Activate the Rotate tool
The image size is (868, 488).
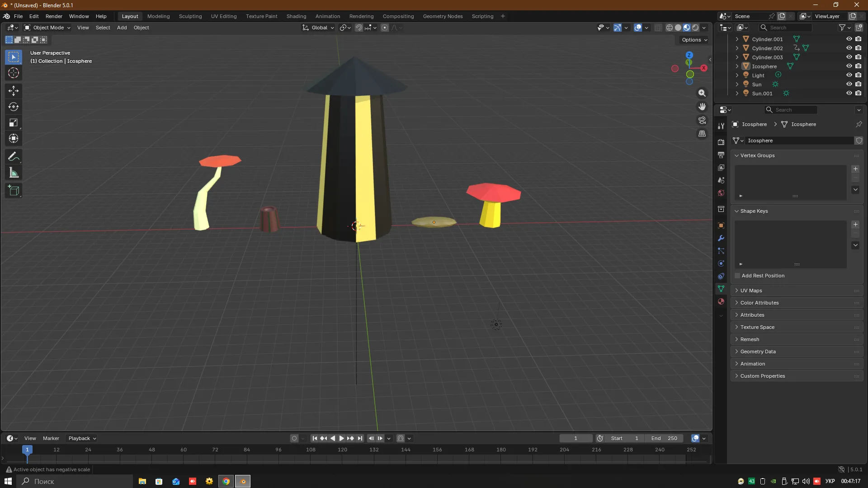point(14,107)
